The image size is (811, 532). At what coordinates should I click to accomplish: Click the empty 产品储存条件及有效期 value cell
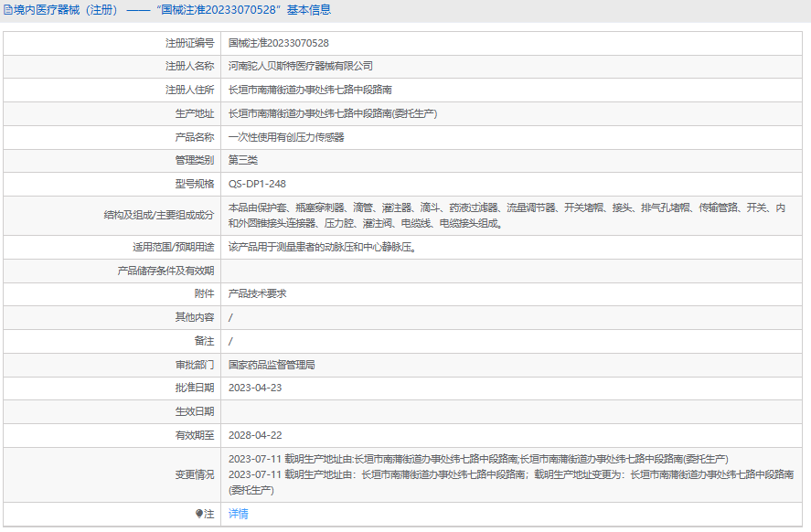[512, 271]
